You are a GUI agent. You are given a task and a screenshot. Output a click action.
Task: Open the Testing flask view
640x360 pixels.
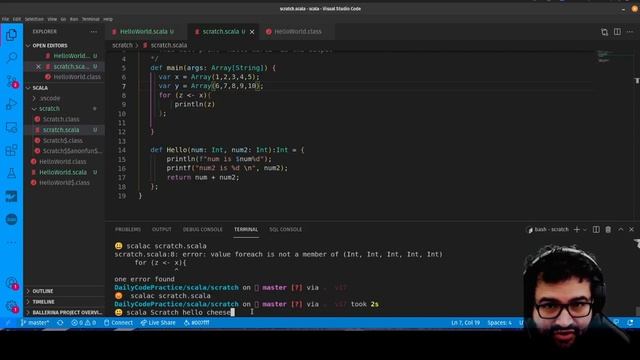click(11, 173)
